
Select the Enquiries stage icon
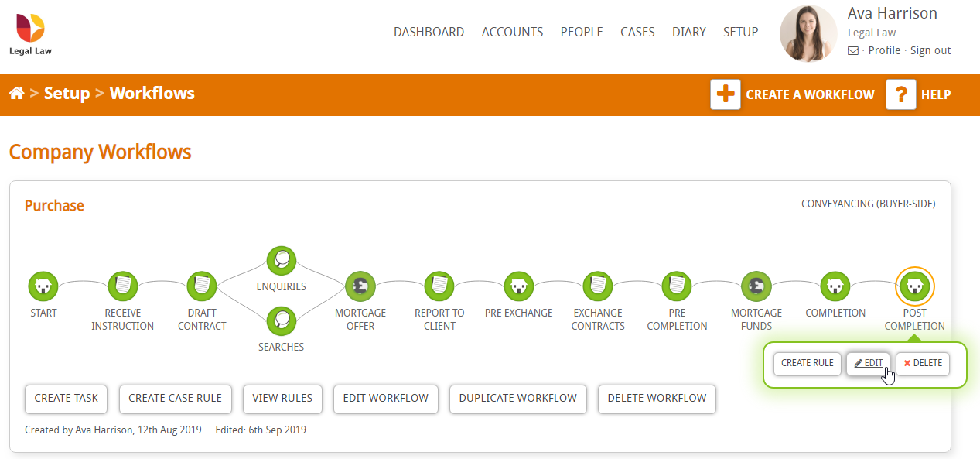click(x=281, y=260)
